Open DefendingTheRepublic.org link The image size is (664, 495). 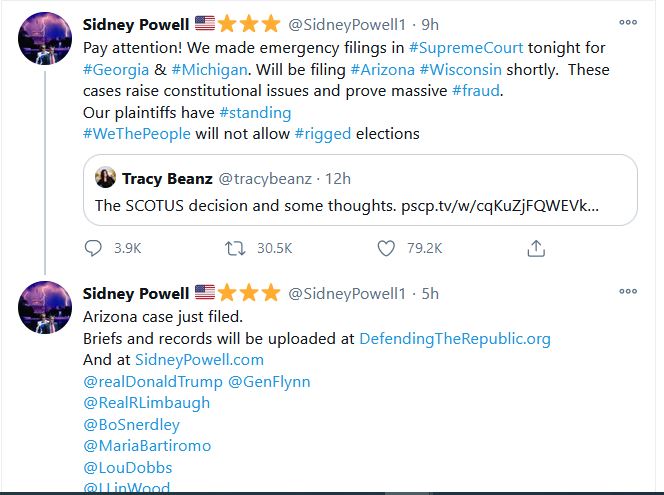[x=454, y=338]
